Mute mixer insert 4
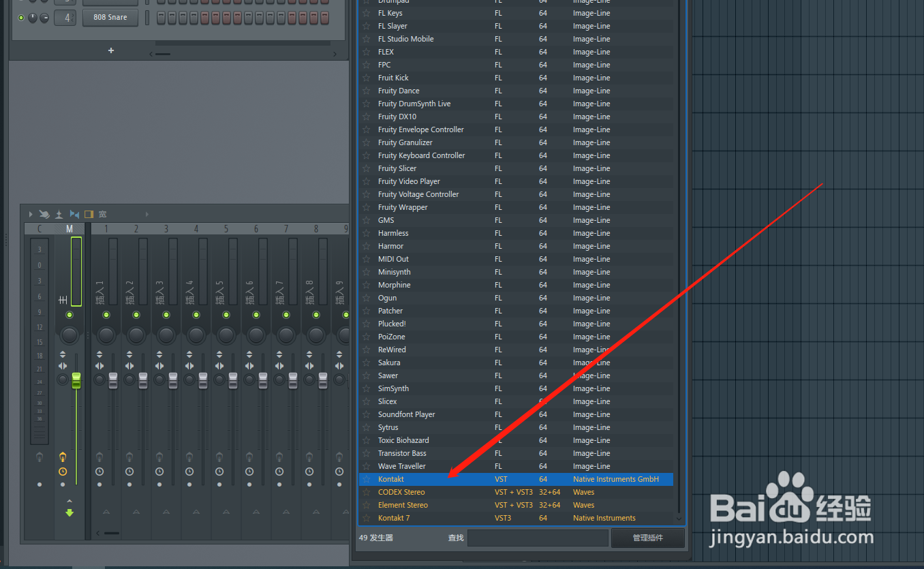Screen dimensions: 924x569 (196, 315)
